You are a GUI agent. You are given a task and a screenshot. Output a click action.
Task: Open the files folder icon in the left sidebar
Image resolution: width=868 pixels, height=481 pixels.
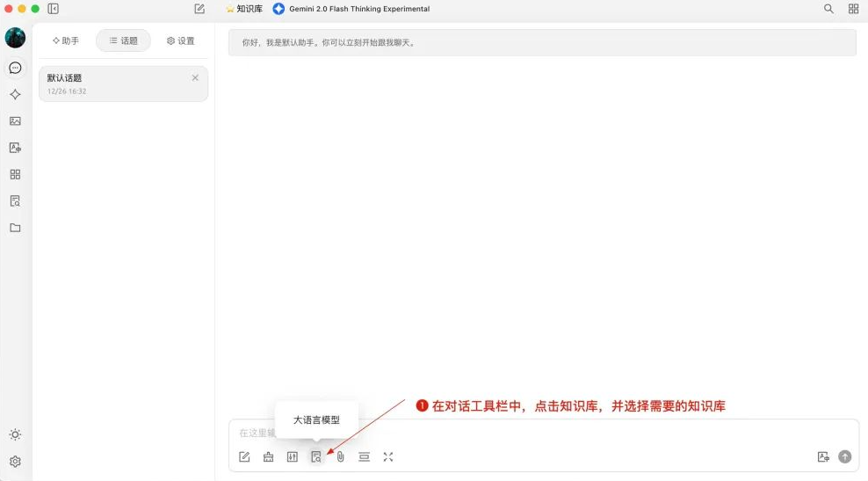[15, 228]
